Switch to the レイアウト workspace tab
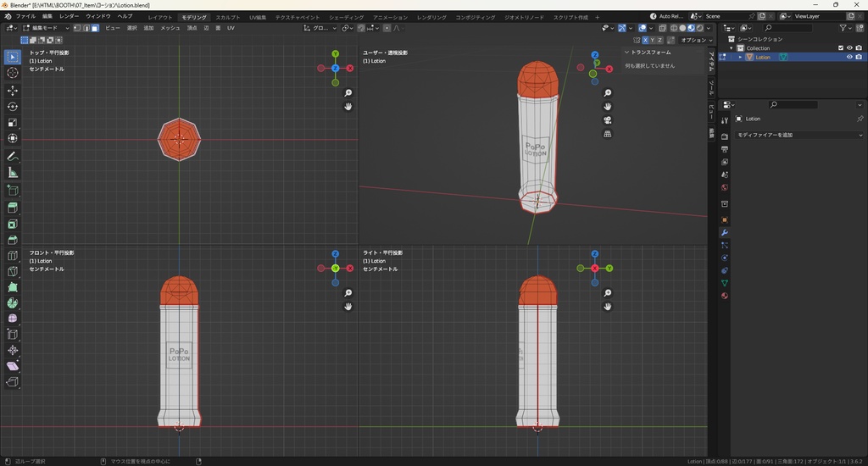 160,17
